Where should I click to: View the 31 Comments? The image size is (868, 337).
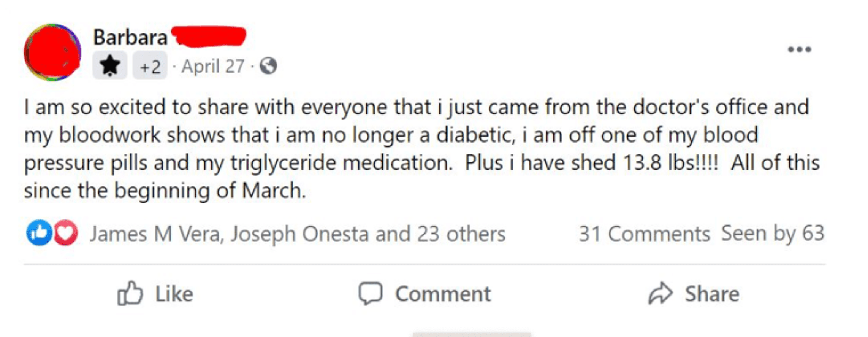point(644,234)
